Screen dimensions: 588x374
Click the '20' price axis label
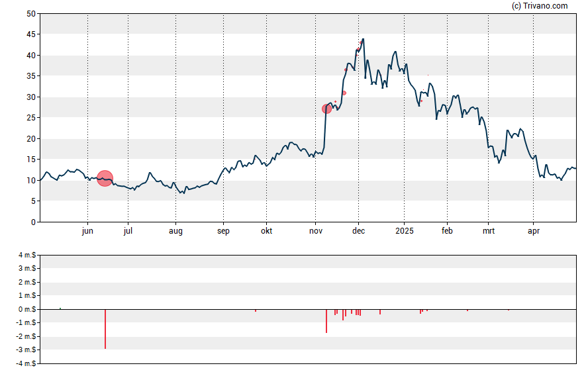click(x=31, y=138)
